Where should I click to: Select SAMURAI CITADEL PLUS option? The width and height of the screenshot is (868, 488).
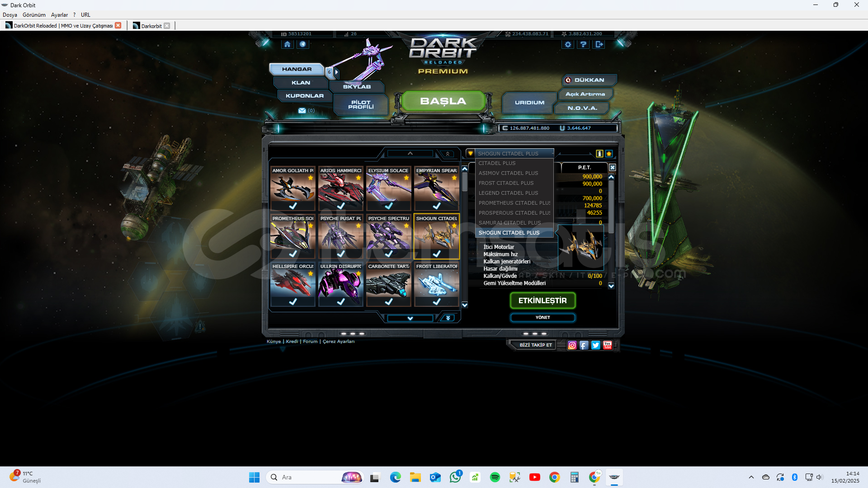pos(514,223)
